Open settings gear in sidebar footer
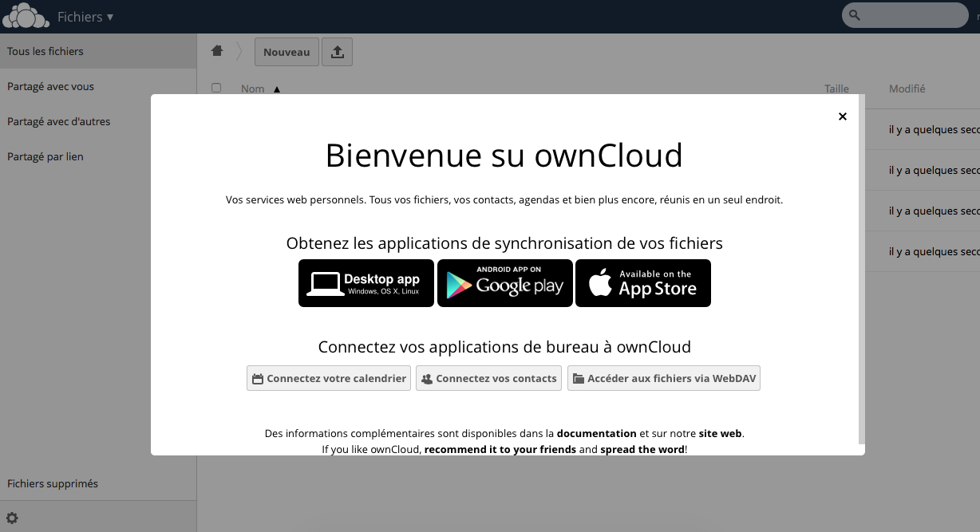The width and height of the screenshot is (980, 532). (x=13, y=518)
